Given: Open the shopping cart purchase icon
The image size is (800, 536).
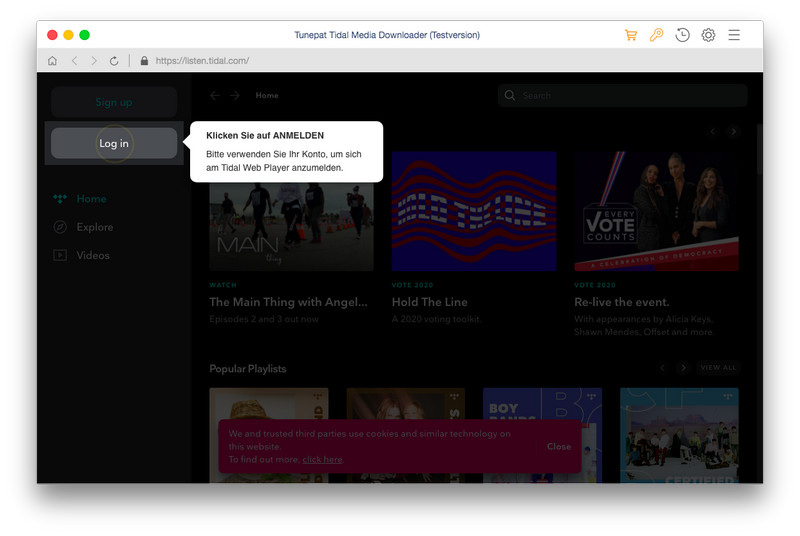Looking at the screenshot, I should (631, 35).
